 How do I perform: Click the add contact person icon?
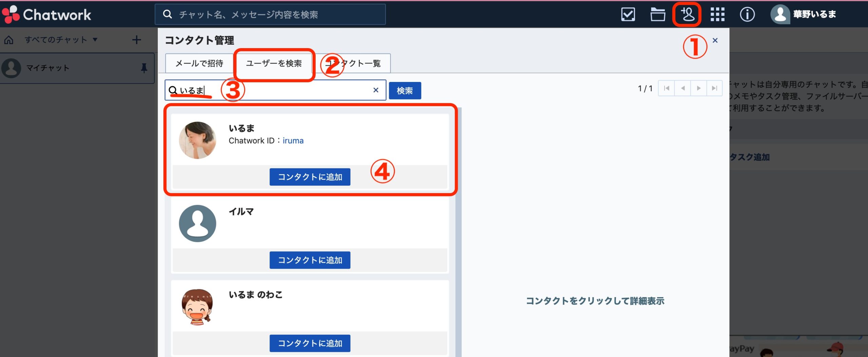click(x=687, y=15)
